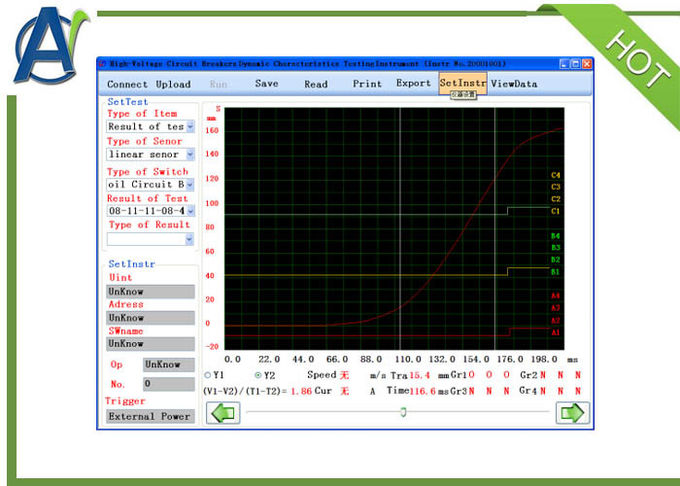
Task: Click the right green arrow button
Action: pos(573,412)
